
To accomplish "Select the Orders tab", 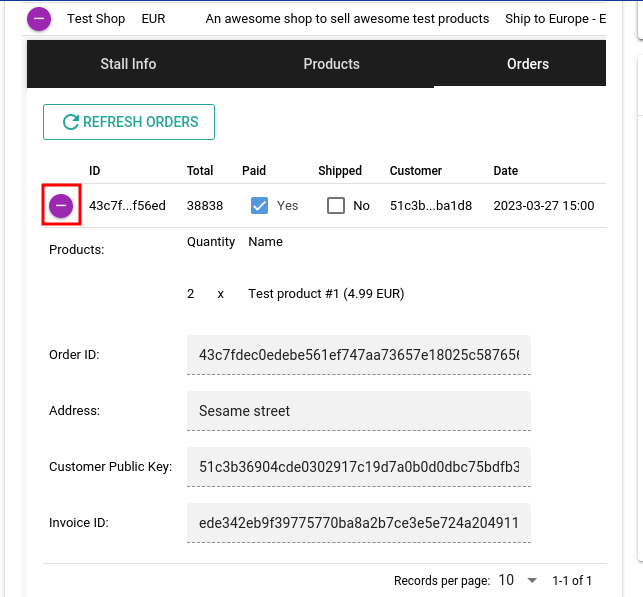I will pos(527,64).
